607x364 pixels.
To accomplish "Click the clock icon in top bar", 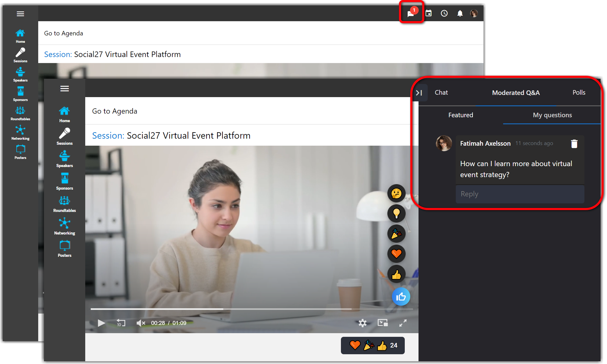I will [x=444, y=13].
